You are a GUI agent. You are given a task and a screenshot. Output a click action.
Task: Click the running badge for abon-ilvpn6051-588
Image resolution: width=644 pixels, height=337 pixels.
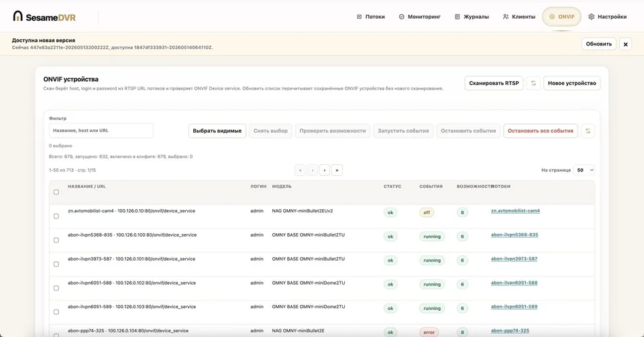point(432,284)
